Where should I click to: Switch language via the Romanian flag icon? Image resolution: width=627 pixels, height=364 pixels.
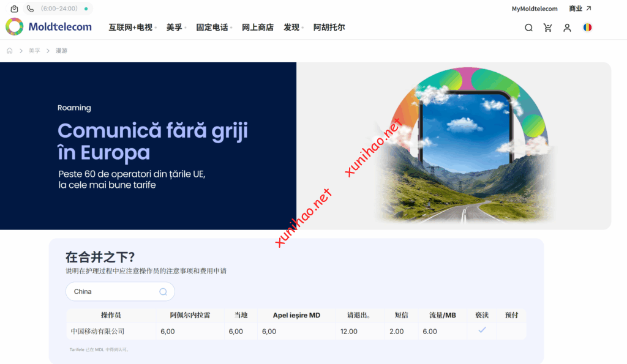587,28
